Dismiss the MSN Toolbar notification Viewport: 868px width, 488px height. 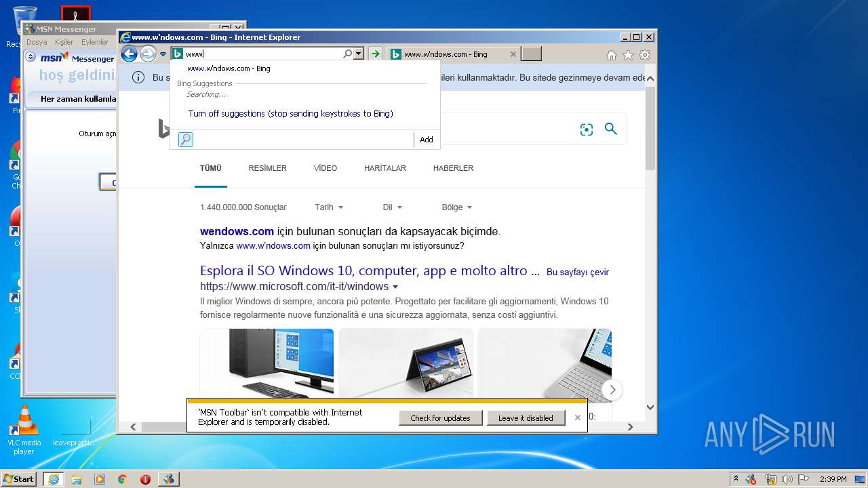pyautogui.click(x=578, y=418)
